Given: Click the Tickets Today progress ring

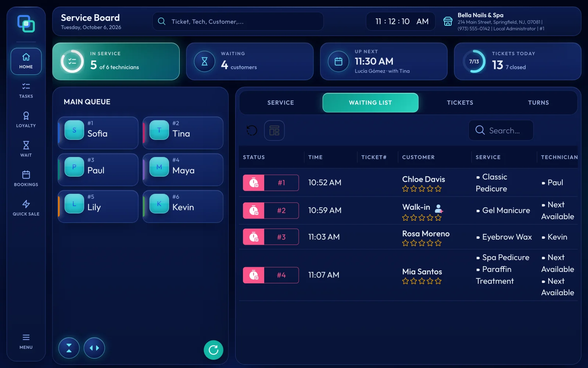Looking at the screenshot, I should click(x=474, y=61).
